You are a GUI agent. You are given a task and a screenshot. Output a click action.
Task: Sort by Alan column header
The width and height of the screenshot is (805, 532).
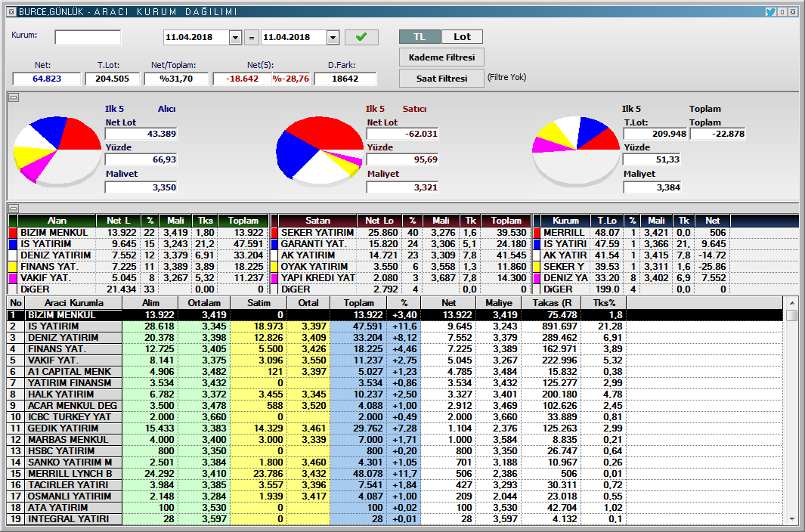[57, 221]
